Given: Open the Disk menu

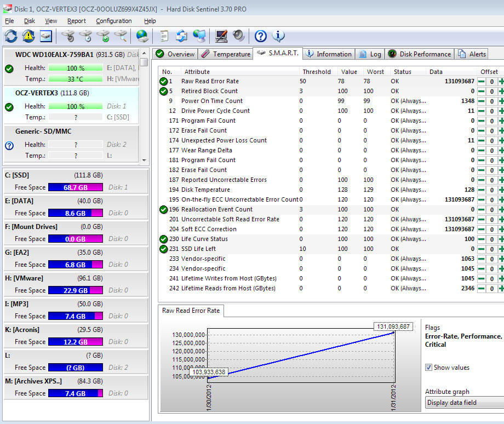Looking at the screenshot, I should pyautogui.click(x=29, y=21).
